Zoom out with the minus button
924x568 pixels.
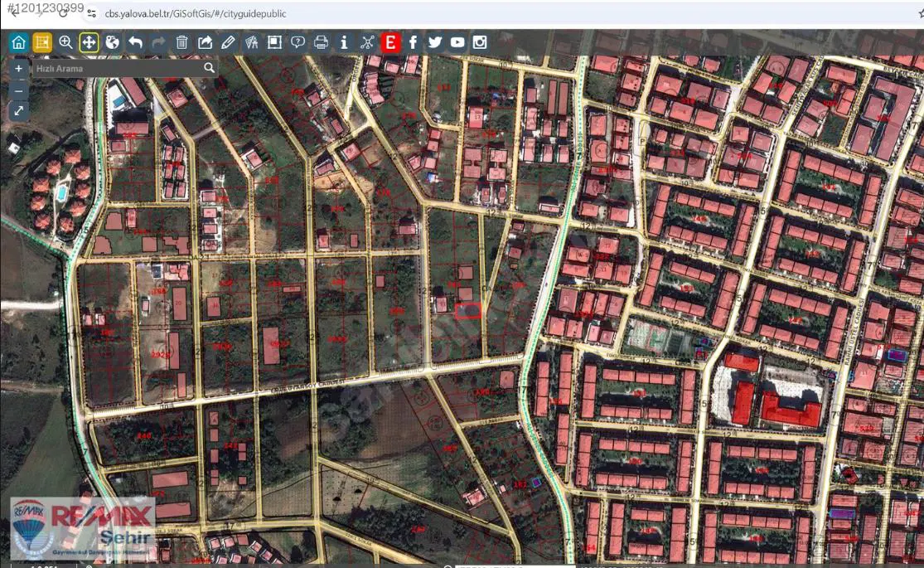(19, 90)
